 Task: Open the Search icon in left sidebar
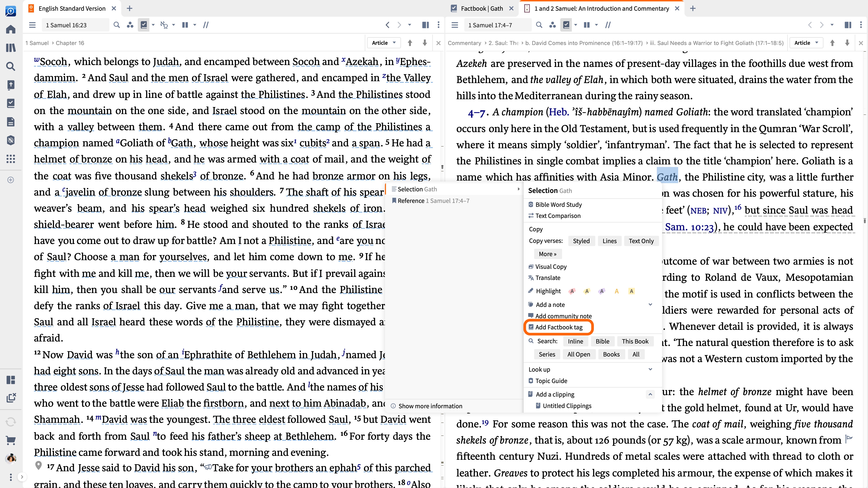11,66
